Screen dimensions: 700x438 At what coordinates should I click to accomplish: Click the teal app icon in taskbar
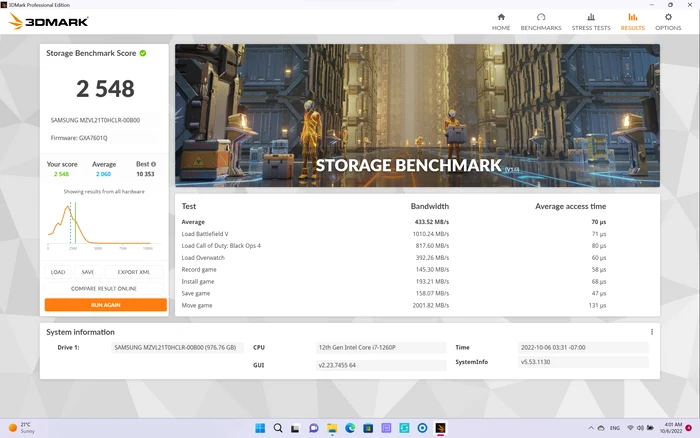tap(404, 428)
